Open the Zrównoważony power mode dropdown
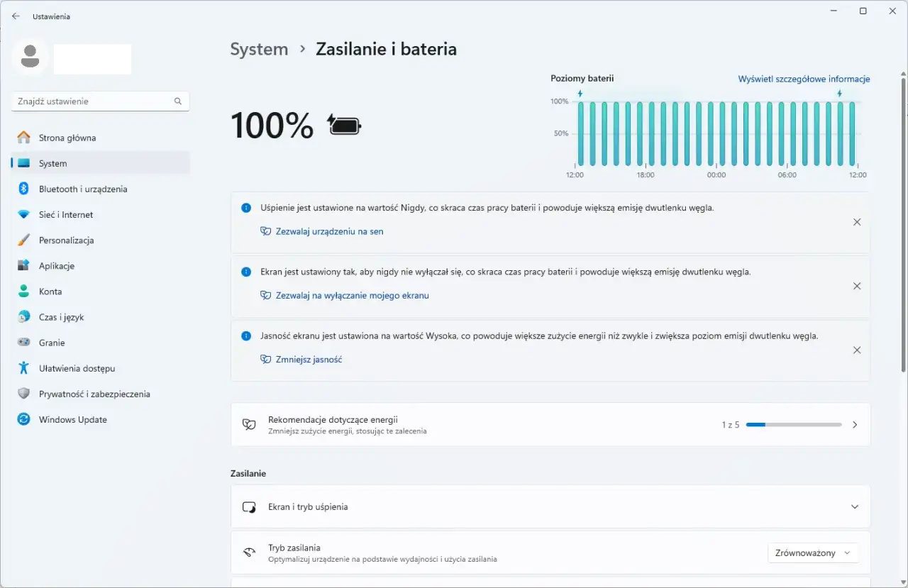Image resolution: width=908 pixels, height=588 pixels. [813, 553]
